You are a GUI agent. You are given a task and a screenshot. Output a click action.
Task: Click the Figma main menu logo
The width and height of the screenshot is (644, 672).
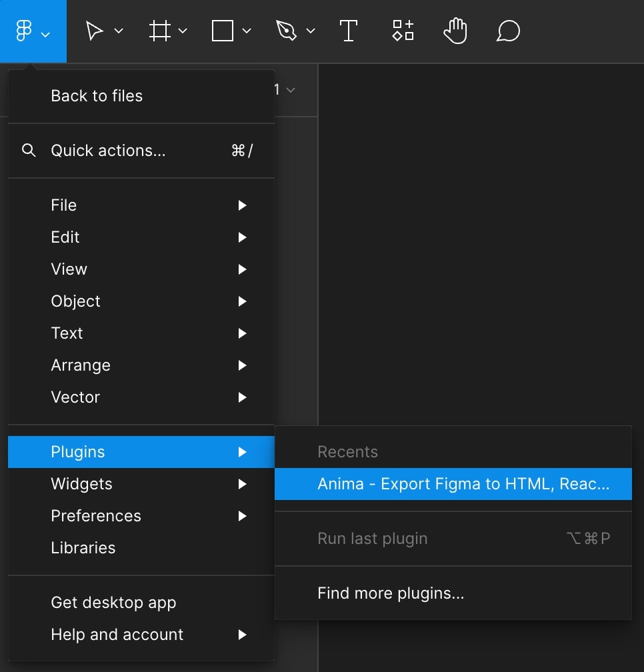pos(25,31)
